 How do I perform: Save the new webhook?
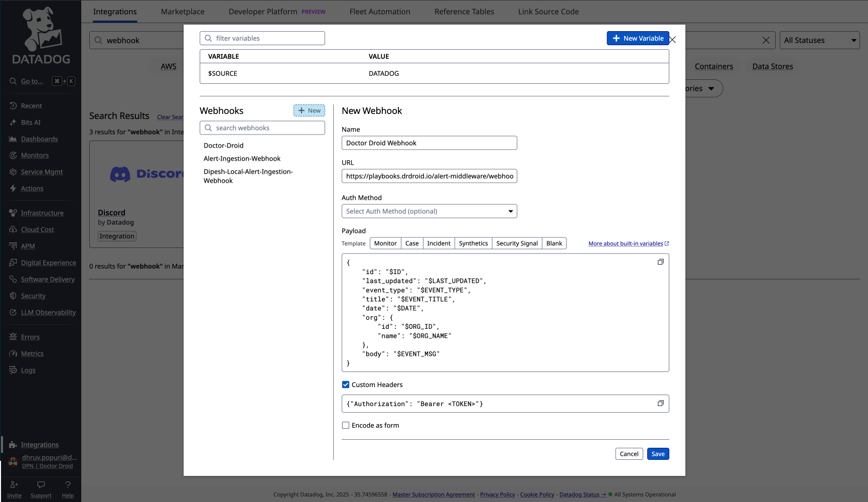point(658,454)
